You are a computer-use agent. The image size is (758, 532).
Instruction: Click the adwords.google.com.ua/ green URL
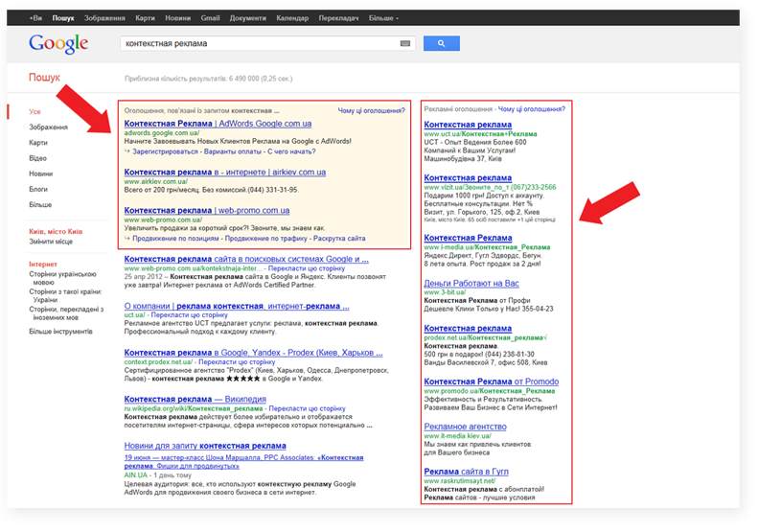162,133
